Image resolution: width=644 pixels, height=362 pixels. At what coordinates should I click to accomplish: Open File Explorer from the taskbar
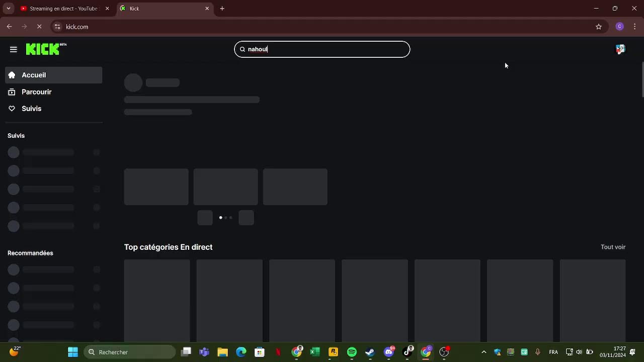click(x=222, y=352)
